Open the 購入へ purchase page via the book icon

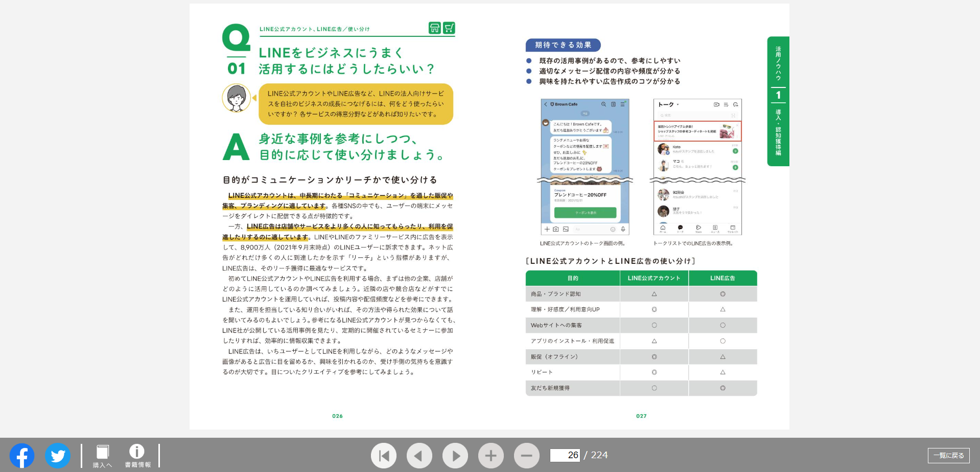click(x=103, y=454)
